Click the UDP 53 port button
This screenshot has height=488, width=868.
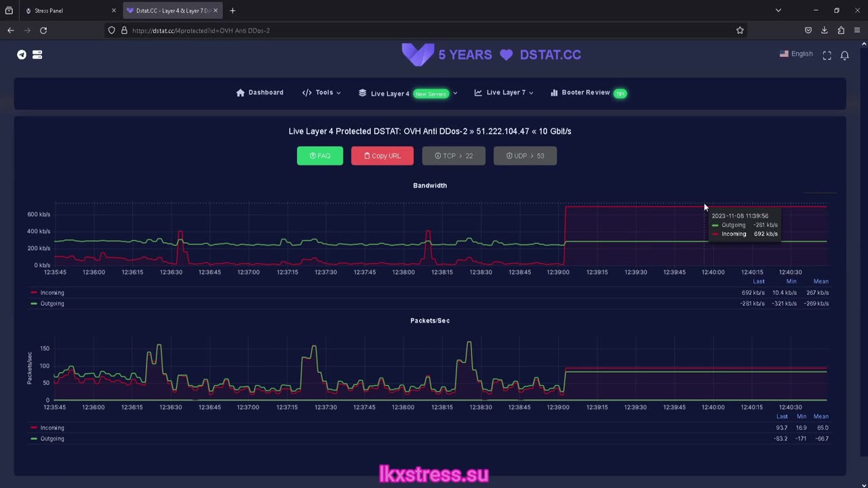pyautogui.click(x=525, y=156)
